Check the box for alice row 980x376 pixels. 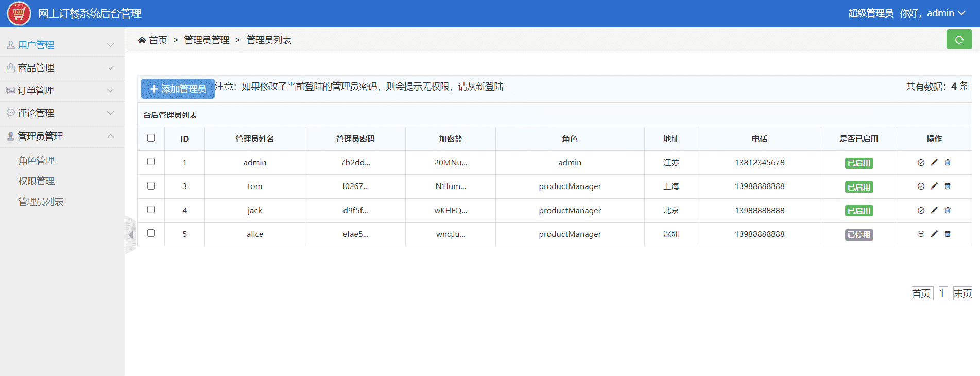(x=151, y=233)
